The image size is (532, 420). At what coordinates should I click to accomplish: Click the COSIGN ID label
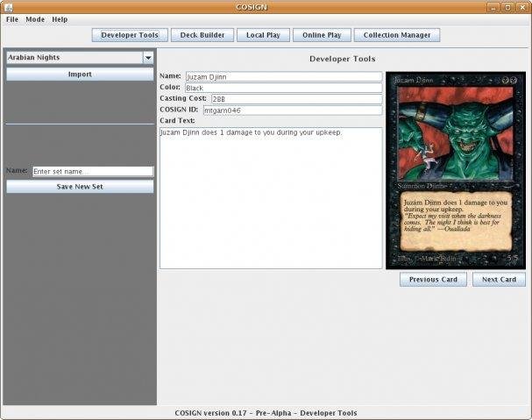179,110
